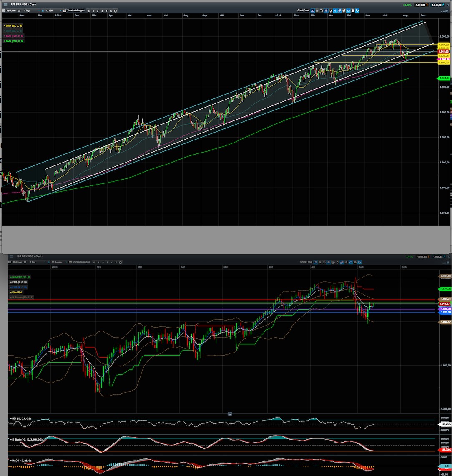Image resolution: width=452 pixels, height=476 pixels.
Task: Click buy price 1.941,88 in upper chart header
Action: point(437,5)
